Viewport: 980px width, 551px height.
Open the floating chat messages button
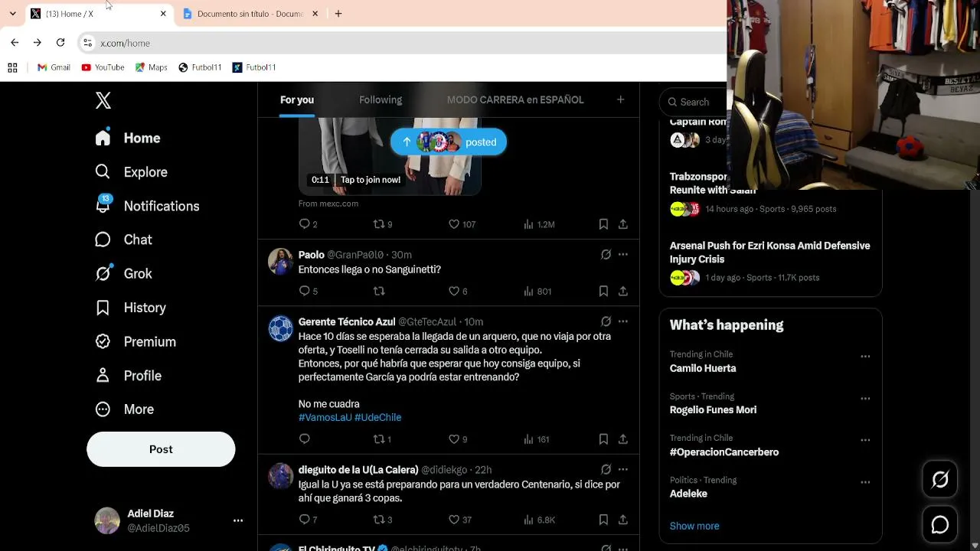pyautogui.click(x=940, y=525)
